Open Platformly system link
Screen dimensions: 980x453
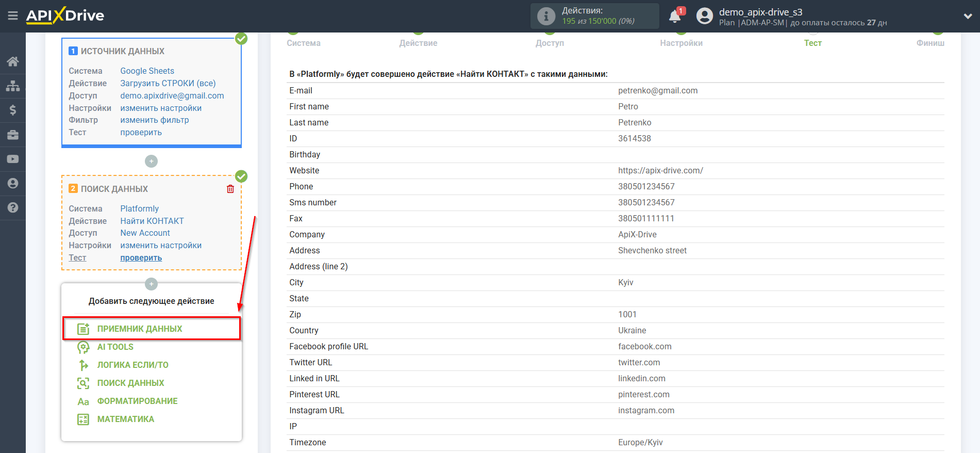pyautogui.click(x=140, y=208)
